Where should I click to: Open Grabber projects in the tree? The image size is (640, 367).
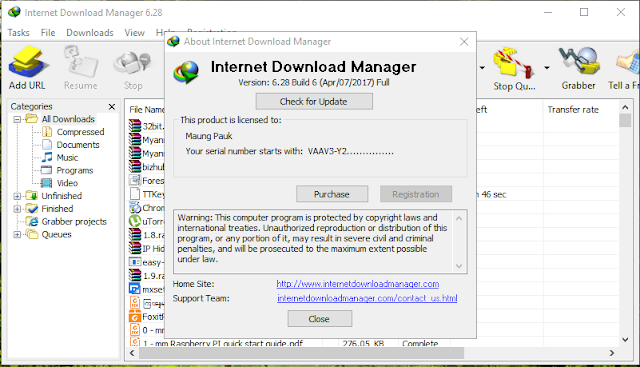click(74, 222)
